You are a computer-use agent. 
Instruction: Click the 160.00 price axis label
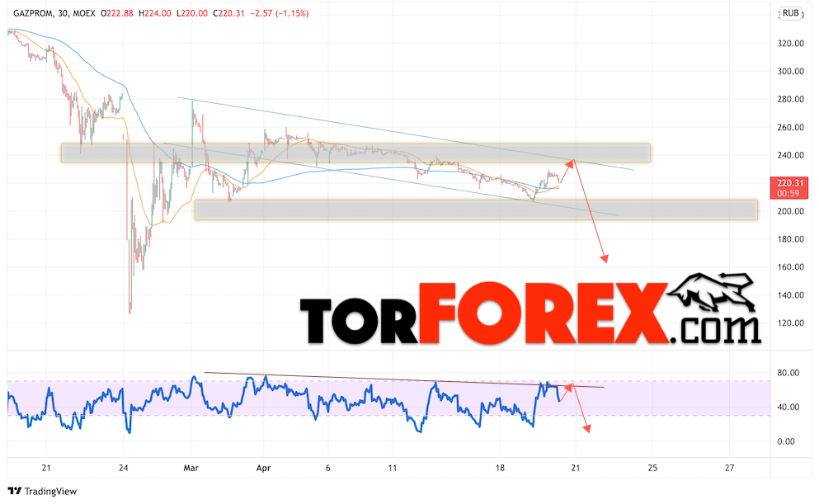(790, 266)
